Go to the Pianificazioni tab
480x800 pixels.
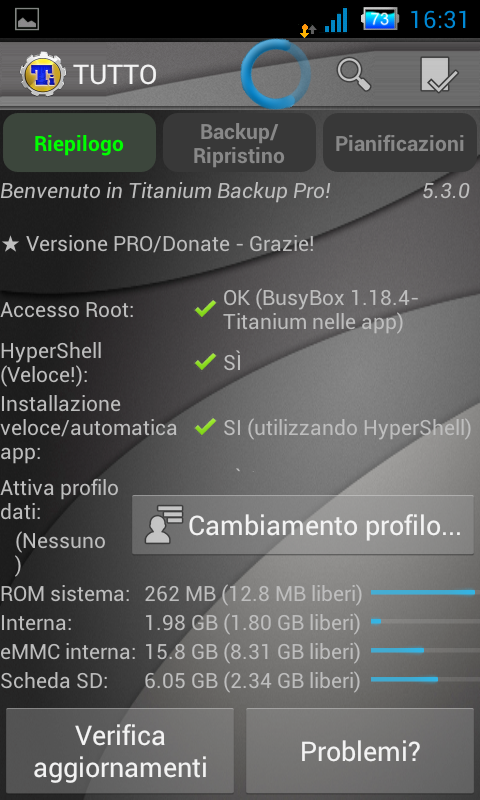tap(399, 143)
